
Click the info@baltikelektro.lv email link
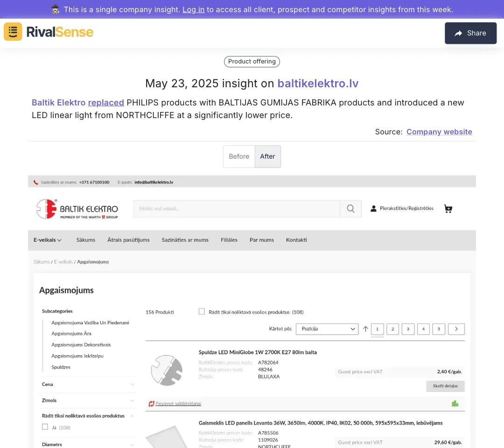pyautogui.click(x=154, y=182)
